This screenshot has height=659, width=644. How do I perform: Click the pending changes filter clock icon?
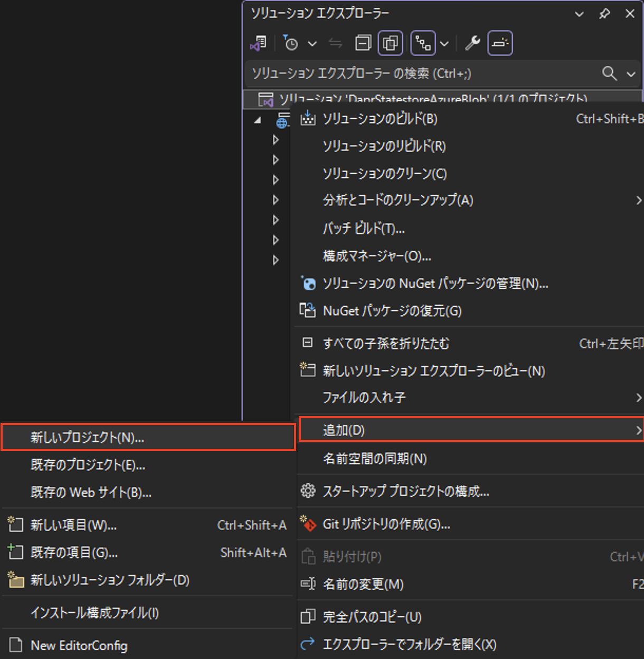tap(290, 43)
